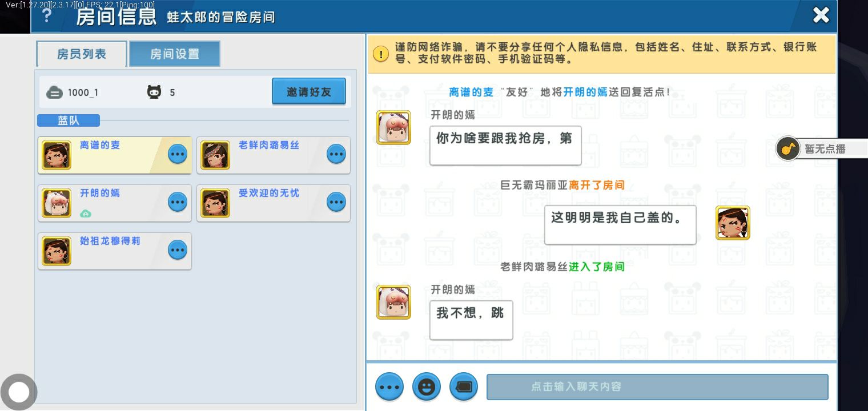Click the dark card icon beside emoji
This screenshot has height=411, width=868.
point(464,387)
